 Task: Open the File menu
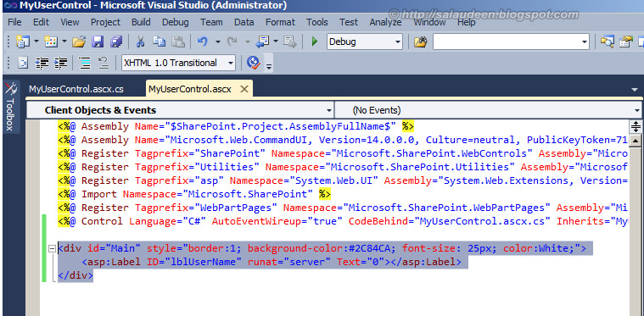[14, 22]
